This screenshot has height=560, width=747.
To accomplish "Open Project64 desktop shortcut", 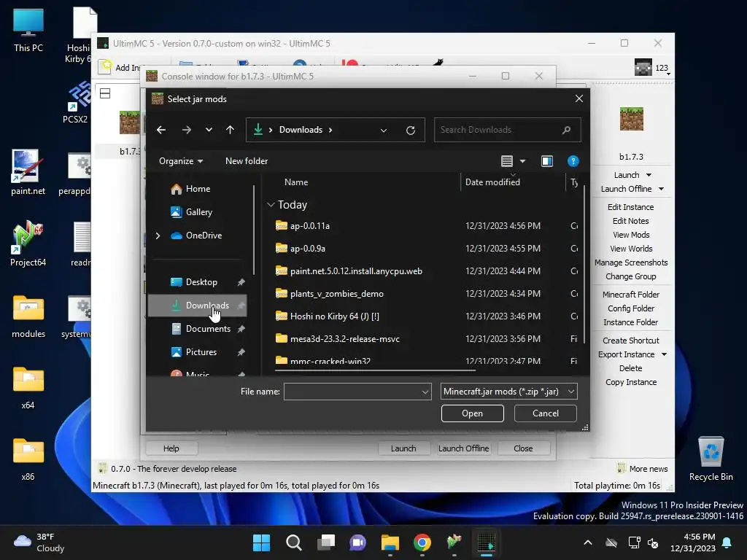I will (x=28, y=244).
